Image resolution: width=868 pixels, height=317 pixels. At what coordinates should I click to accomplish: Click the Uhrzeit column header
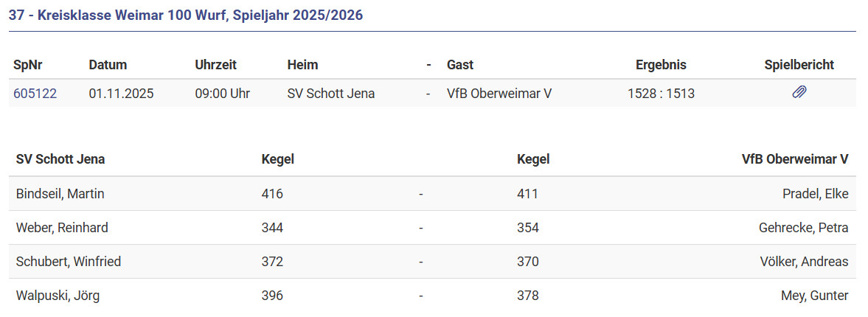click(215, 65)
